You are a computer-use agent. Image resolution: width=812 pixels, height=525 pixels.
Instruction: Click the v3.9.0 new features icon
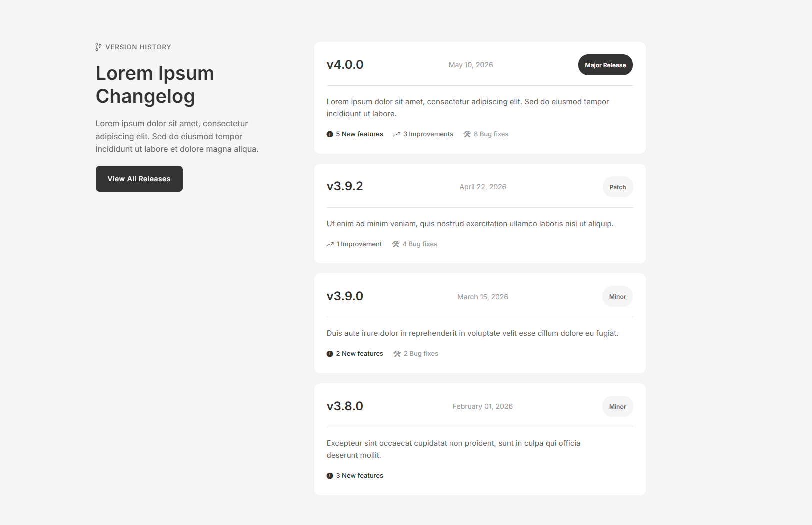click(330, 354)
